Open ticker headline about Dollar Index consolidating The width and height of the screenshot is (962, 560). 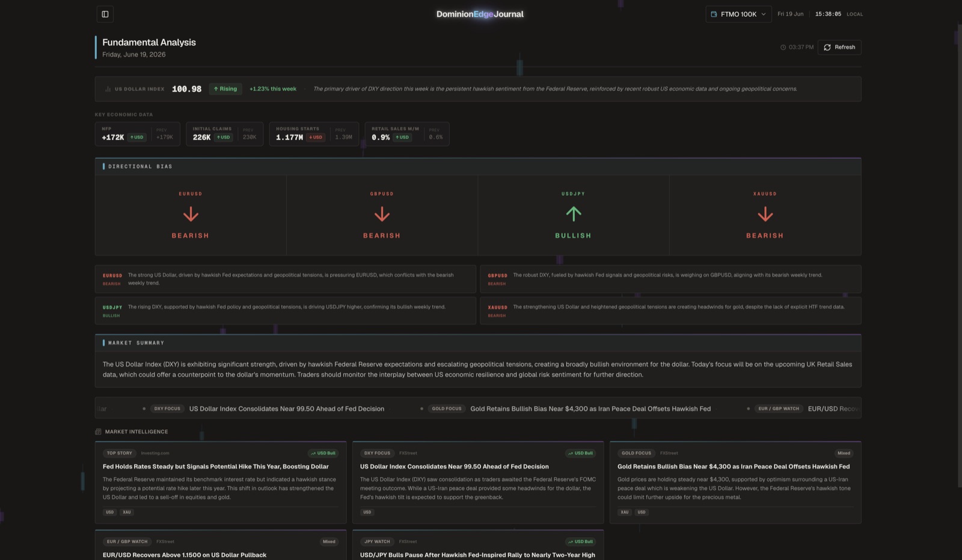pyautogui.click(x=287, y=409)
